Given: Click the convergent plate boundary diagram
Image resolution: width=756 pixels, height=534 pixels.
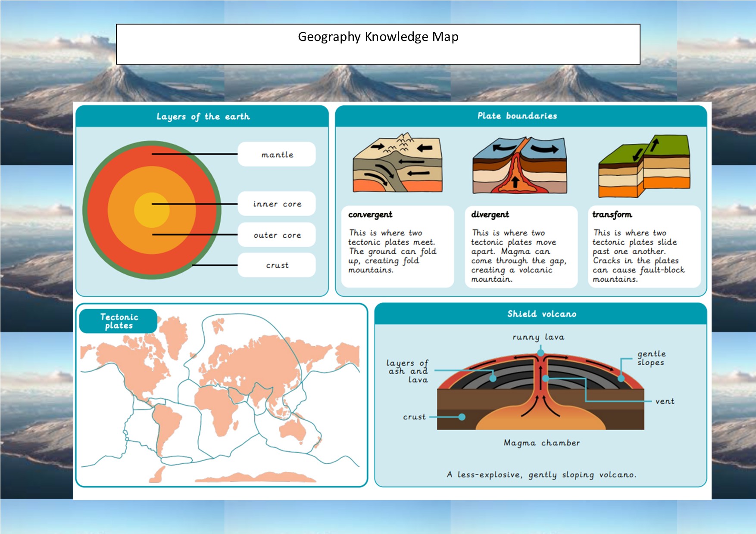Looking at the screenshot, I should coord(397,163).
